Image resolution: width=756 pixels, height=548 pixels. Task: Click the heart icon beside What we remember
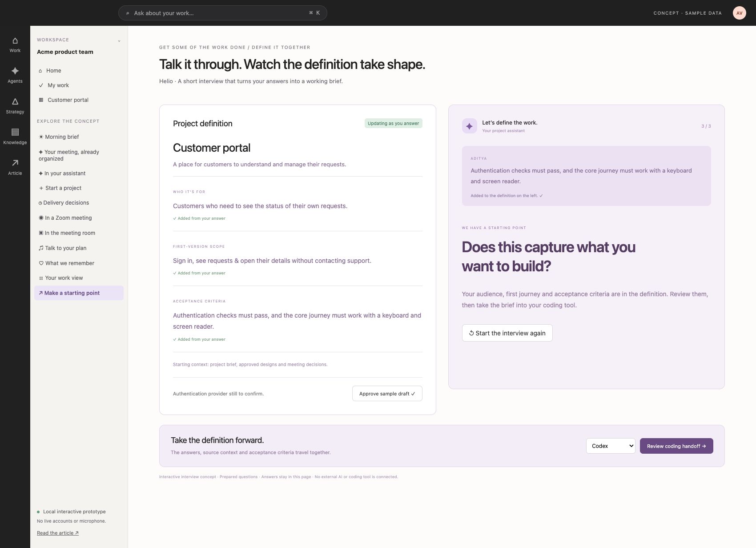[x=41, y=263]
